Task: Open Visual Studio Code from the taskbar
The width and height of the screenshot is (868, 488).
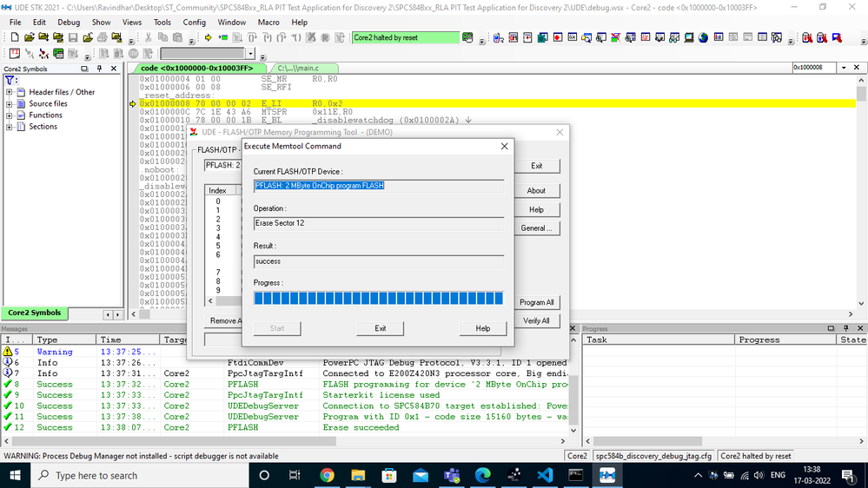Action: (x=546, y=475)
